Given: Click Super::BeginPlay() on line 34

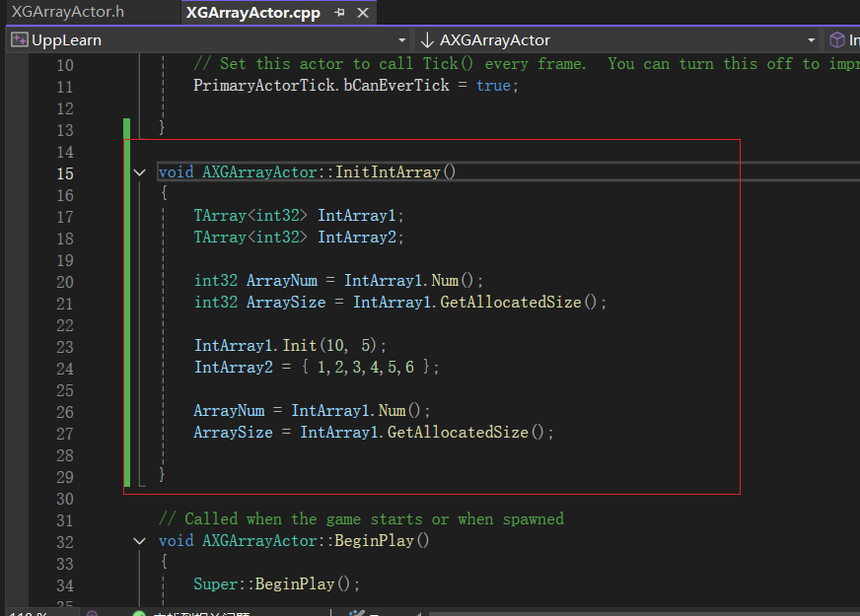Looking at the screenshot, I should pos(271,583).
